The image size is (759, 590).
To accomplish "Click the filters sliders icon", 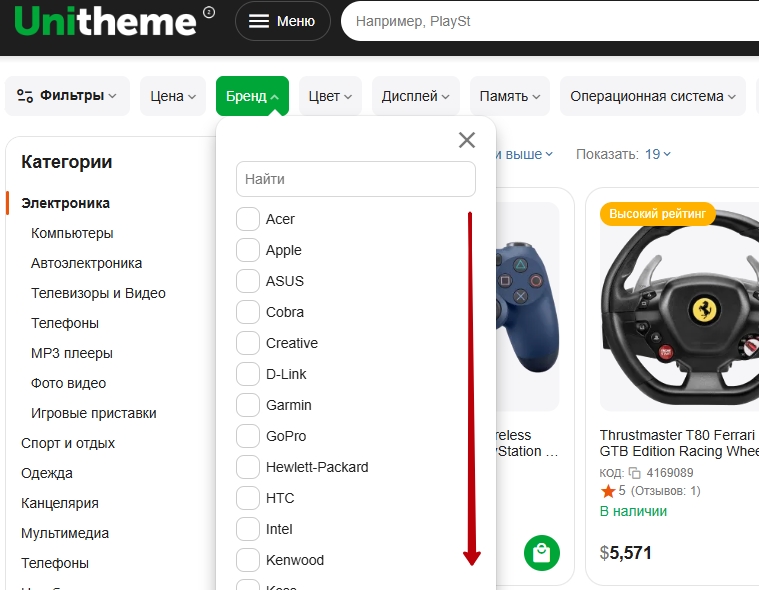I will [x=26, y=96].
